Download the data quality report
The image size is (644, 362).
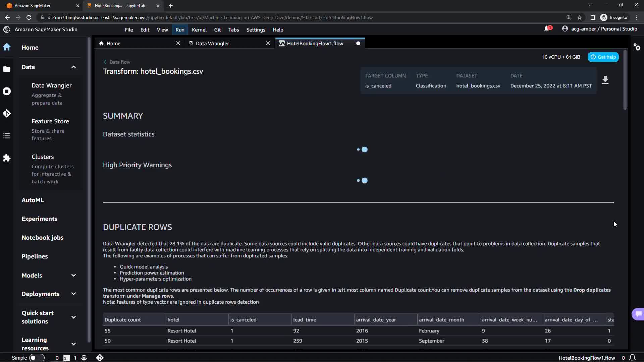[605, 80]
